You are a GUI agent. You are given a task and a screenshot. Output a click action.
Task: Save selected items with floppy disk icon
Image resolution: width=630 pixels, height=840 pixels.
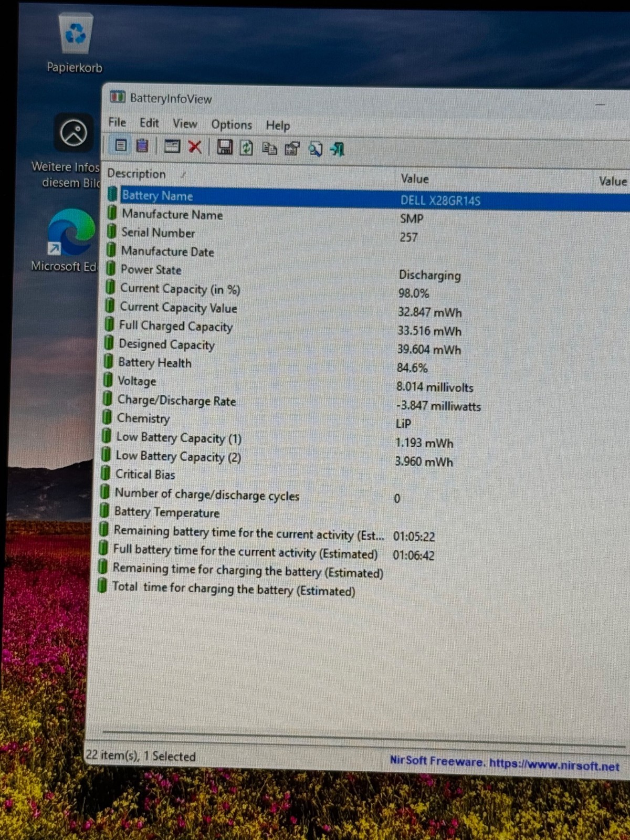click(225, 148)
